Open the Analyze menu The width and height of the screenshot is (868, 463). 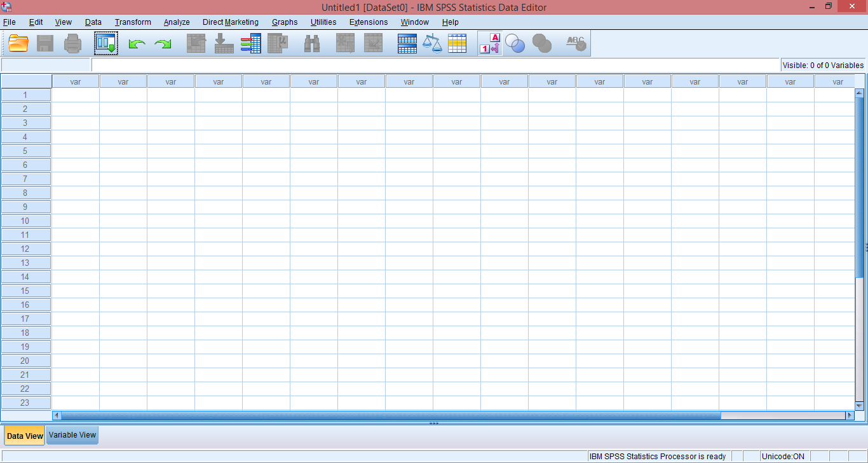coord(177,22)
